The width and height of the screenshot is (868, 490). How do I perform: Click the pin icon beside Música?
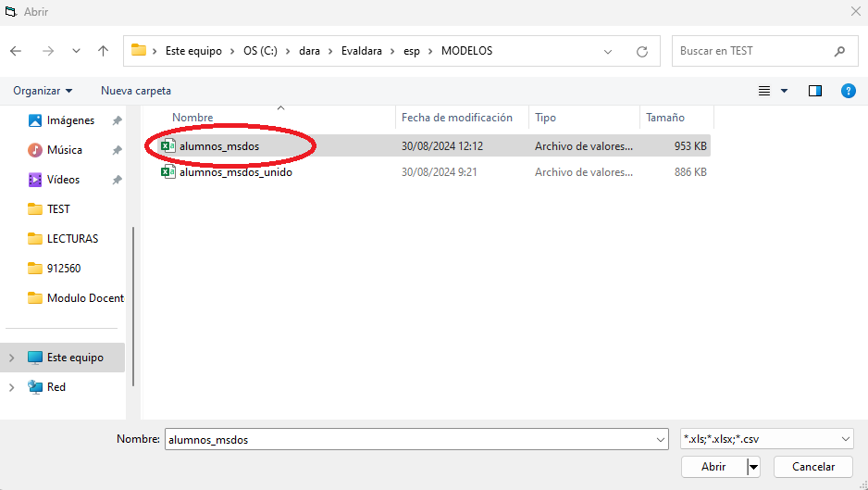[117, 150]
